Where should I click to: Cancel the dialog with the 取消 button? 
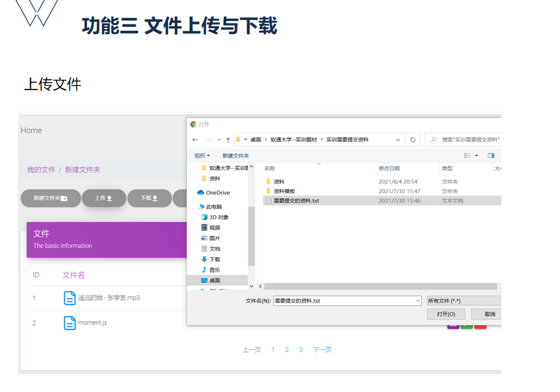486,314
